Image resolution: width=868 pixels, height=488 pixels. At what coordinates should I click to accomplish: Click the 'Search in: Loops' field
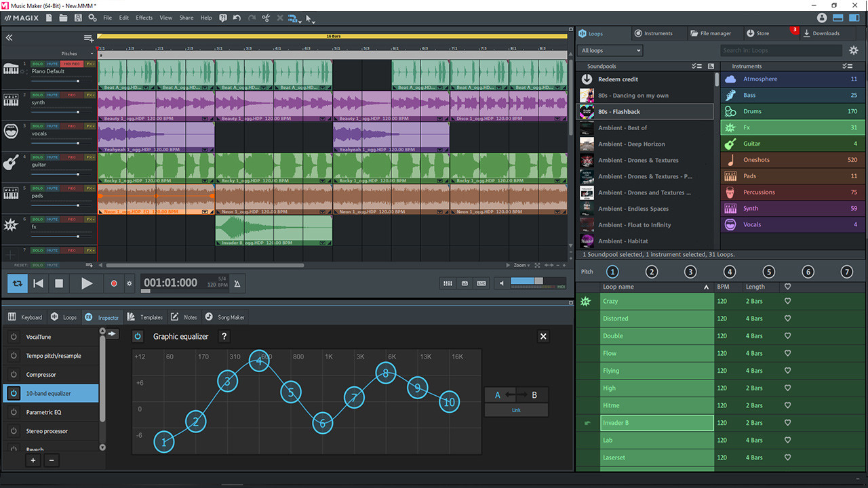coord(780,50)
